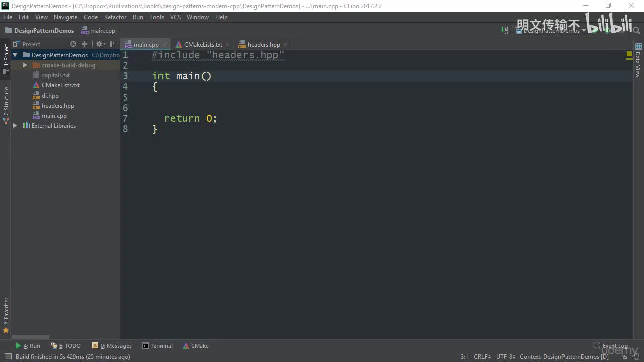644x362 pixels.
Task: Open the VCS menu
Action: click(175, 17)
